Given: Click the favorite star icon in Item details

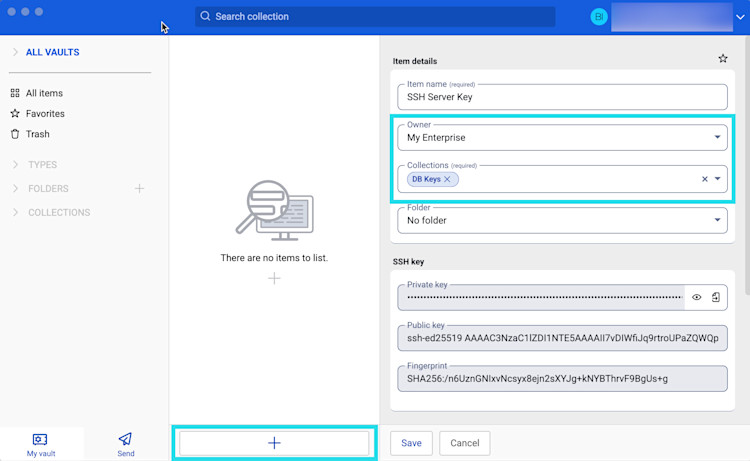Looking at the screenshot, I should tap(723, 59).
